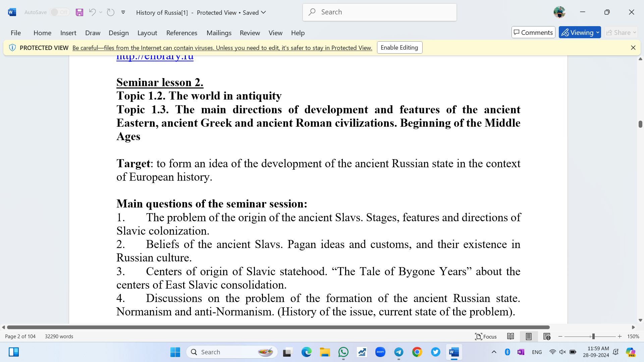
Task: Go to the References tab
Action: 182,33
